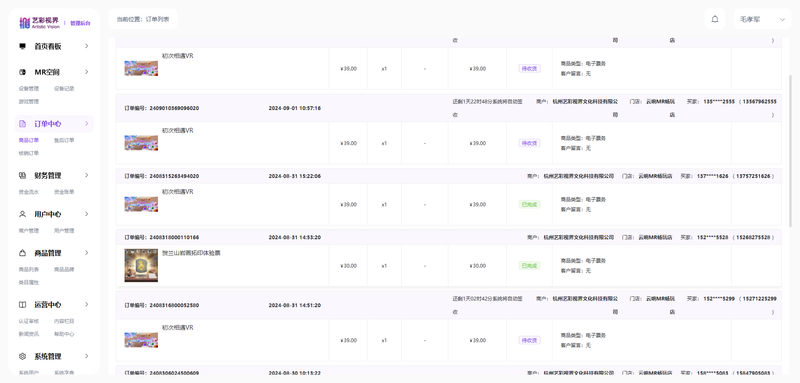The width and height of the screenshot is (800, 383).
Task: Expand the 系统管理 chevron
Action: [x=87, y=355]
